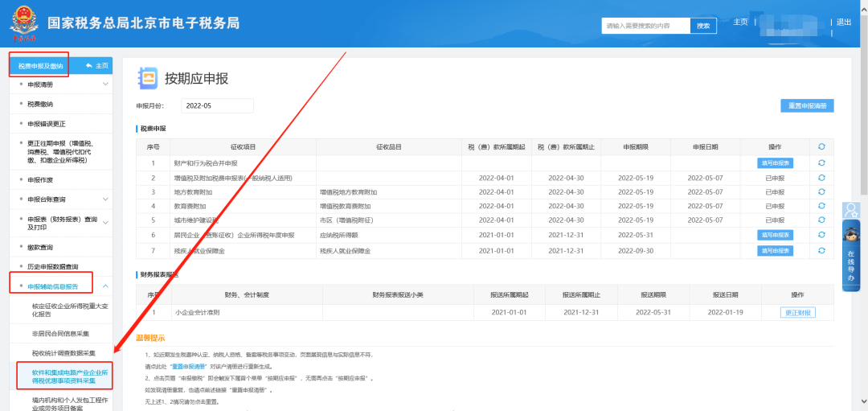The image size is (868, 411).
Task: Open the 在线导办 assistant widget
Action: 851,255
